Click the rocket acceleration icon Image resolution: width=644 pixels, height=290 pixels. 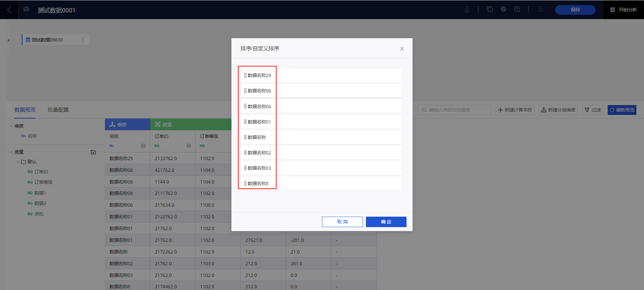[x=540, y=9]
